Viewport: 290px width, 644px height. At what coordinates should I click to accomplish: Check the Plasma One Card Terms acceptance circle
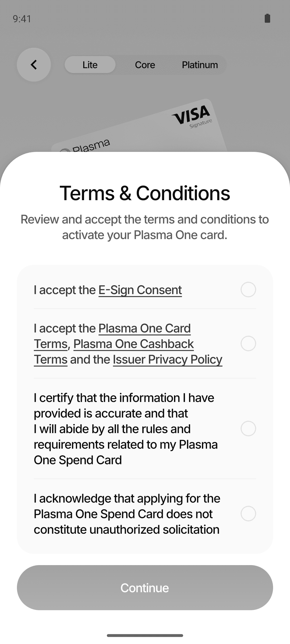(x=248, y=343)
